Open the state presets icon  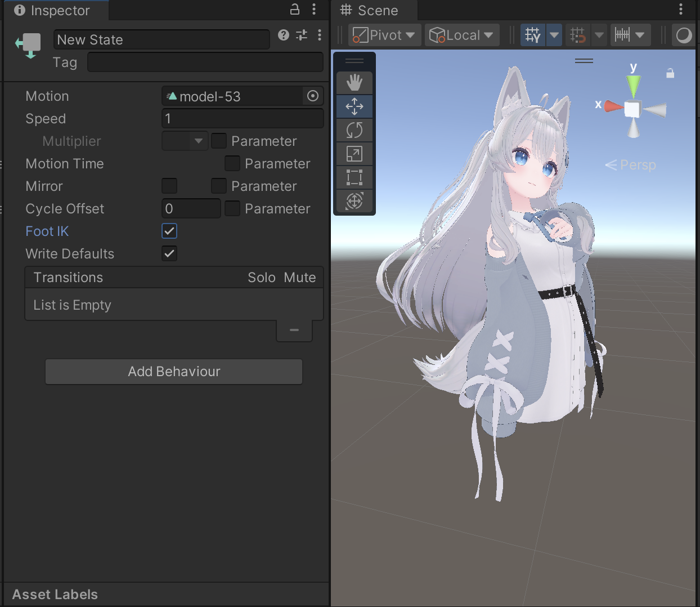coord(302,35)
